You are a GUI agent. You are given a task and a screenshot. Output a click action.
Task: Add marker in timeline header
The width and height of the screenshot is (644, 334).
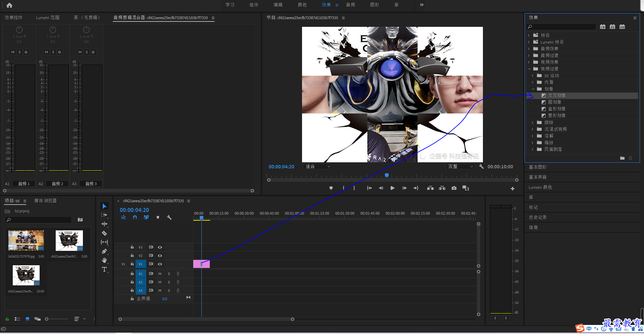[x=158, y=217]
